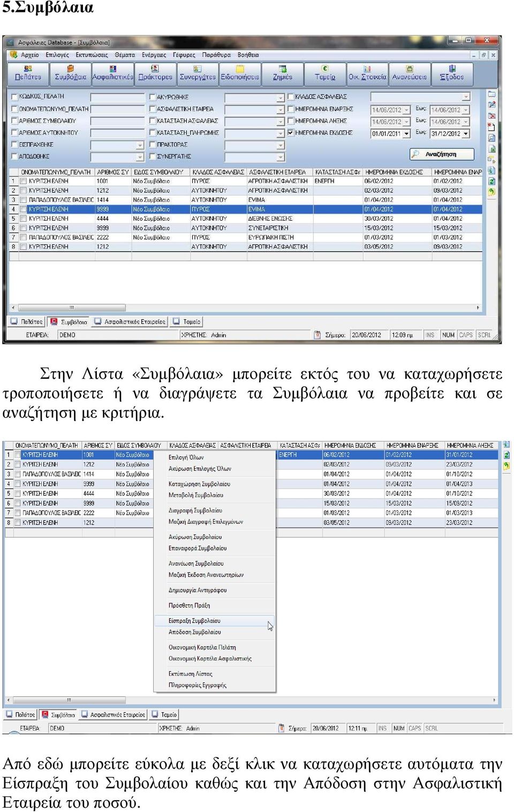Click the magnifier preview icon in sidebar
This screenshot has width=514, height=812.
[x=492, y=138]
